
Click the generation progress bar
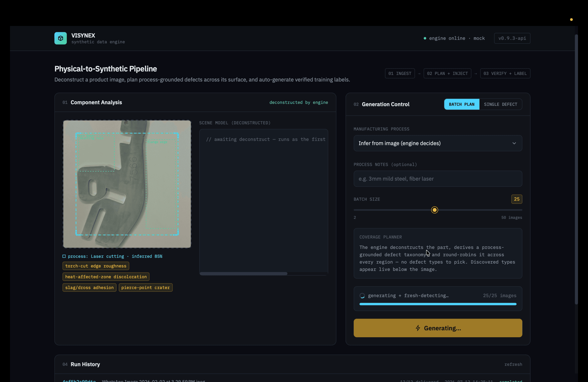pyautogui.click(x=438, y=304)
